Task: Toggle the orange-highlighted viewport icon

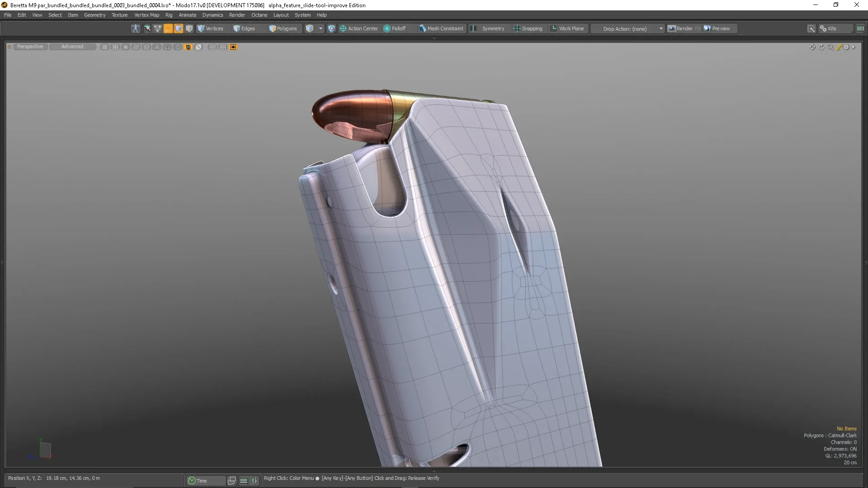Action: 188,47
